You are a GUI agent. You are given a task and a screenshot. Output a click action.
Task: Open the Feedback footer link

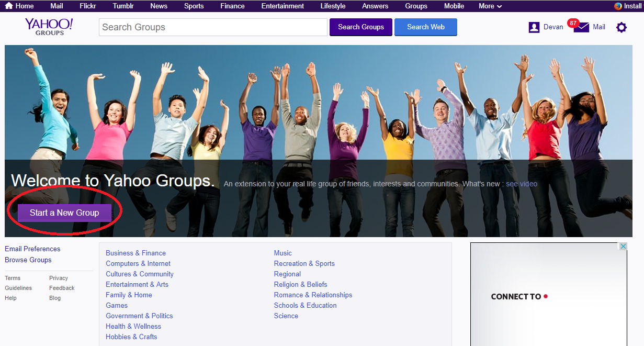pyautogui.click(x=62, y=288)
